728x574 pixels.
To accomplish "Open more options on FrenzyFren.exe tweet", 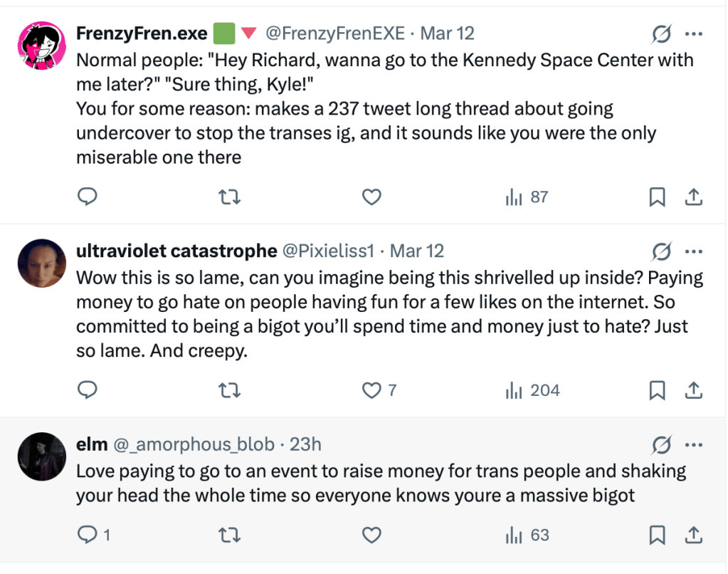I will (x=693, y=33).
